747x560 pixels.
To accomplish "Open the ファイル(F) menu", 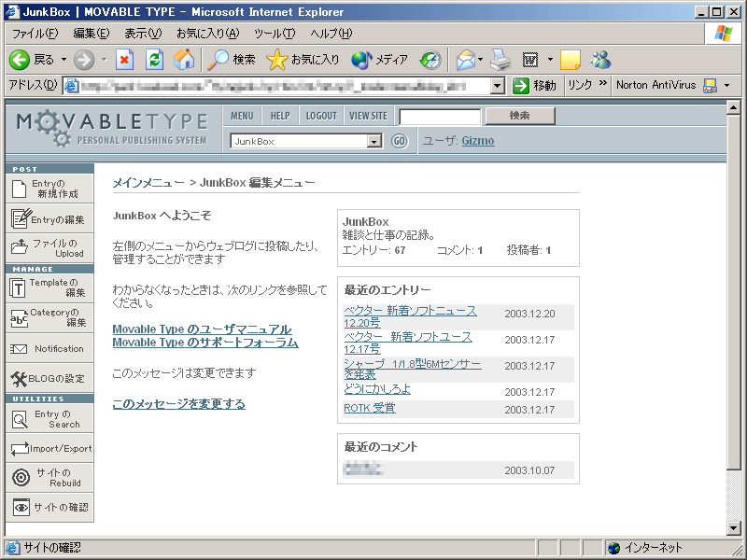I will pyautogui.click(x=35, y=34).
